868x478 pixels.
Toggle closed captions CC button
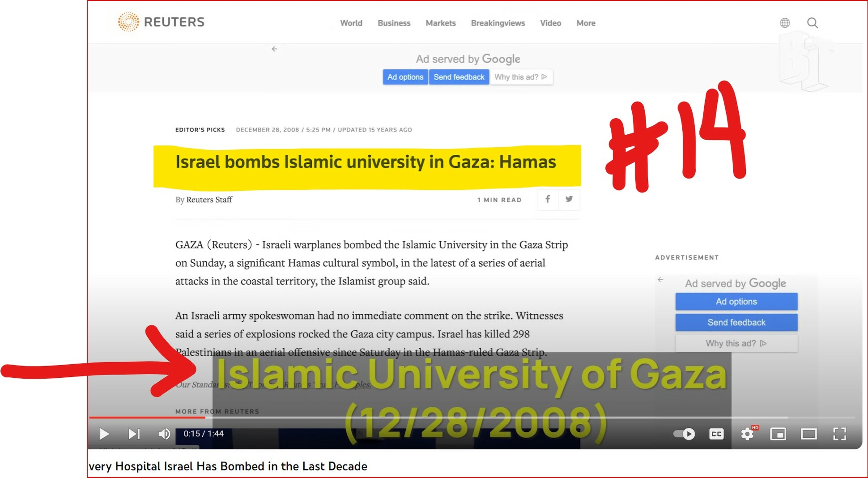click(x=716, y=434)
